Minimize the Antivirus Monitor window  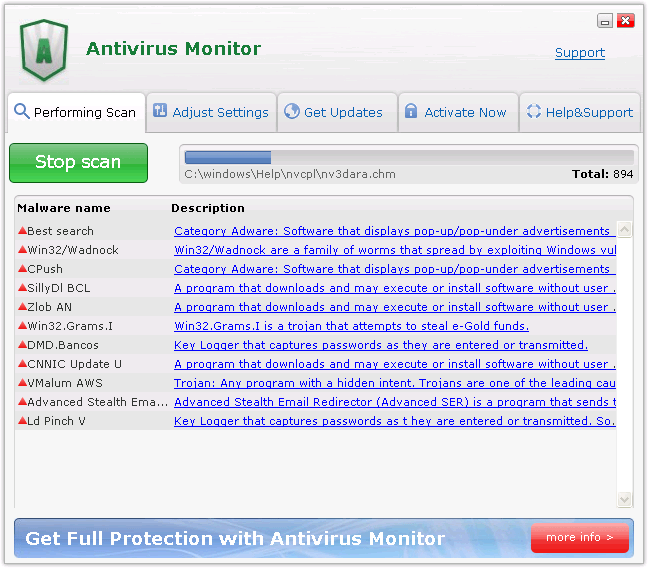click(x=605, y=21)
